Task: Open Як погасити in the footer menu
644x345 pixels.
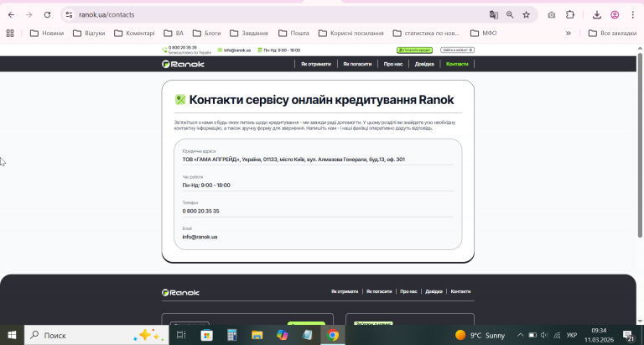Action: click(x=379, y=291)
